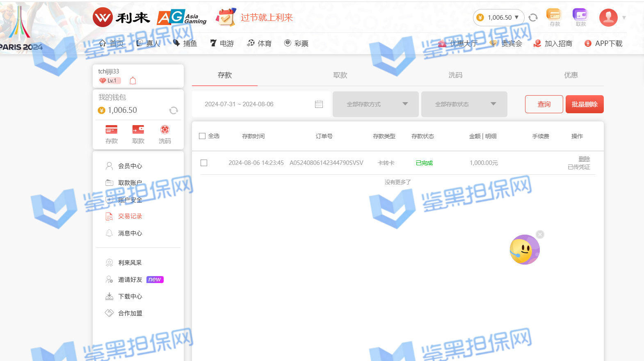Switch to the 优惠 tab
Viewport: 644px width, 361px height.
click(x=571, y=75)
